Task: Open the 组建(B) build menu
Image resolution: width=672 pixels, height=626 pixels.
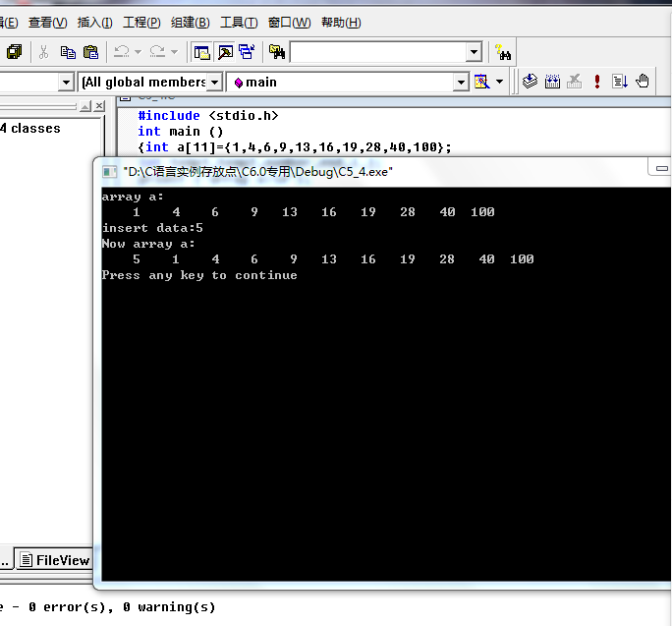Action: click(x=190, y=23)
